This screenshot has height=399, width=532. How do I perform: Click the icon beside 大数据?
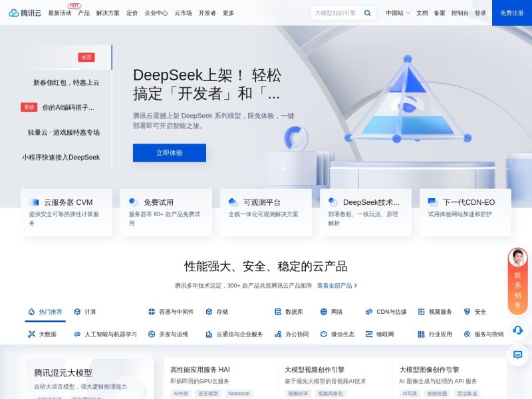pyautogui.click(x=31, y=334)
